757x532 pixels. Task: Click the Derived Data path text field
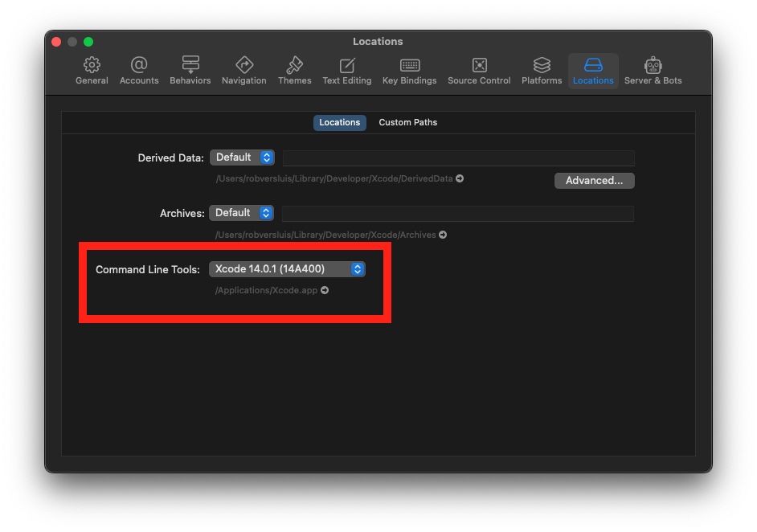458,158
